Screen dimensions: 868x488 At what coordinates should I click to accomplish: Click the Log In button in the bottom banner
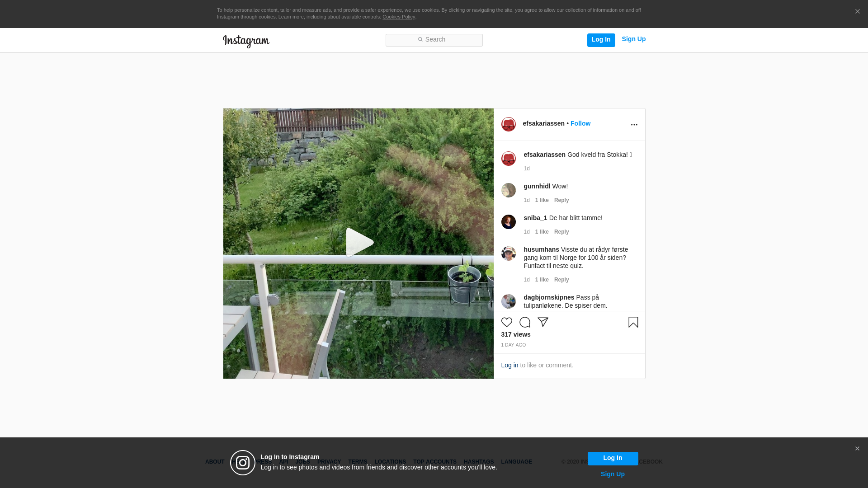[613, 459]
